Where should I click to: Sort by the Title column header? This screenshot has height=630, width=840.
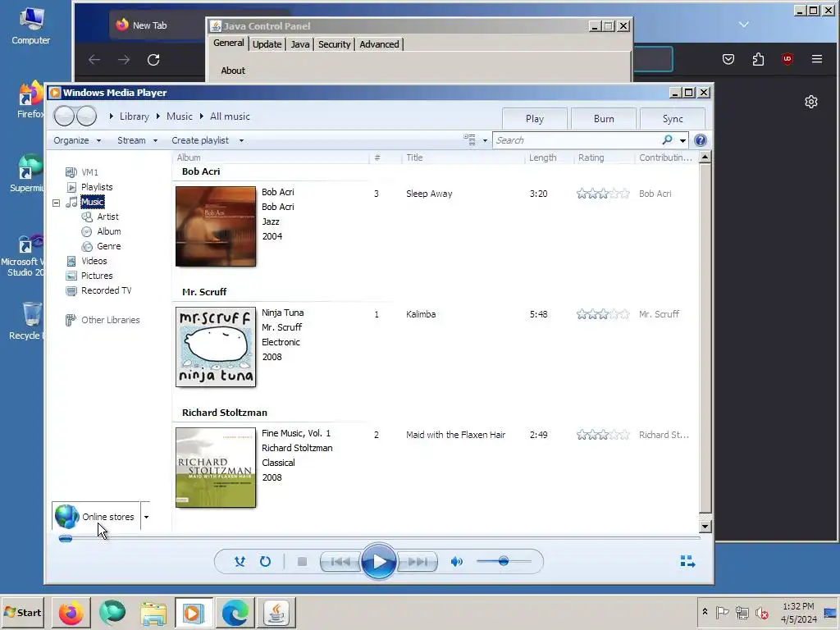pyautogui.click(x=414, y=157)
